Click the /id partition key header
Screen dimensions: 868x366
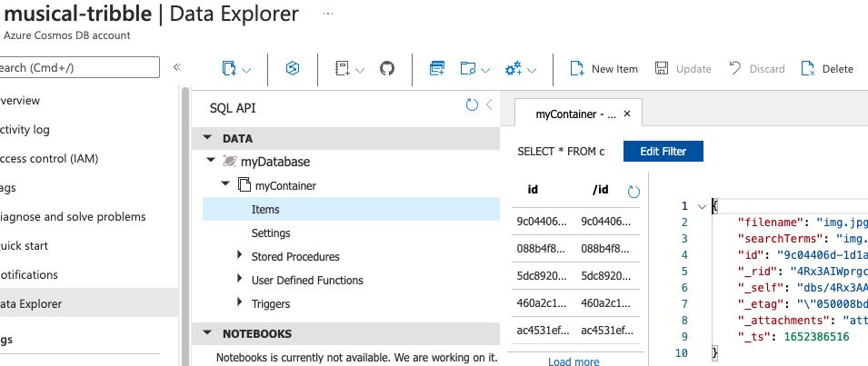pyautogui.click(x=601, y=190)
